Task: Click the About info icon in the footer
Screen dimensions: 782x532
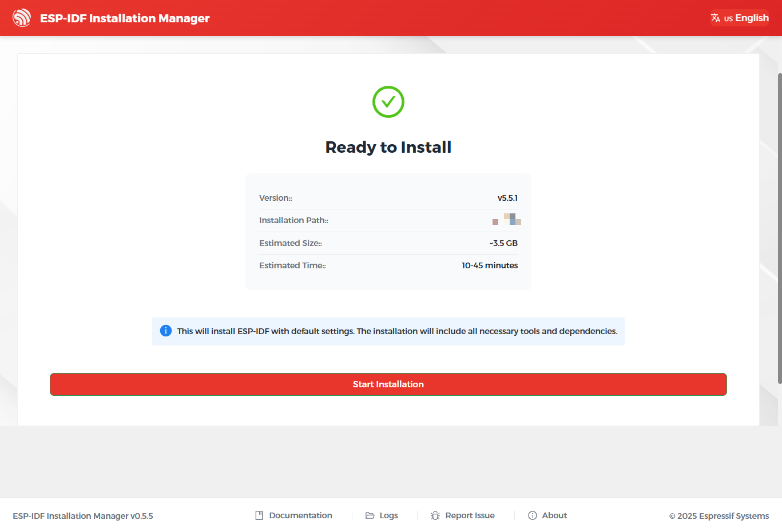Action: coord(532,515)
